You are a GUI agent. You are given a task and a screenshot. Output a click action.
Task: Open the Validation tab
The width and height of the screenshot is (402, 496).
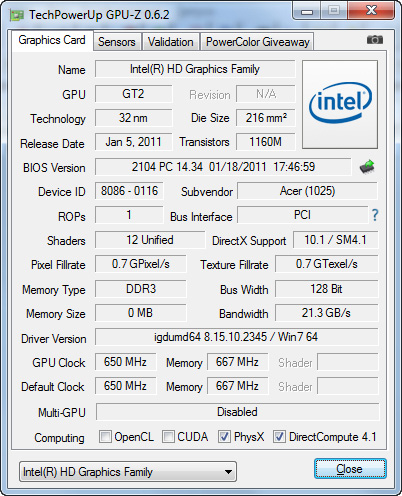coord(171,42)
